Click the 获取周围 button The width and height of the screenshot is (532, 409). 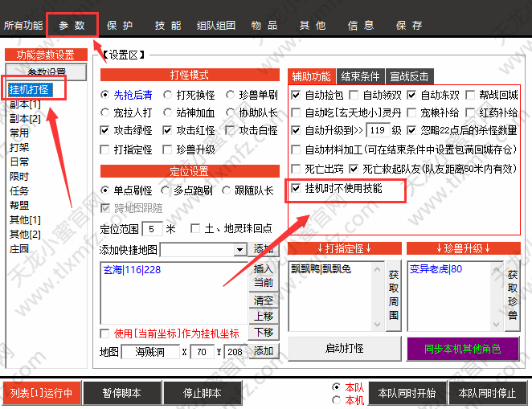tap(394, 296)
